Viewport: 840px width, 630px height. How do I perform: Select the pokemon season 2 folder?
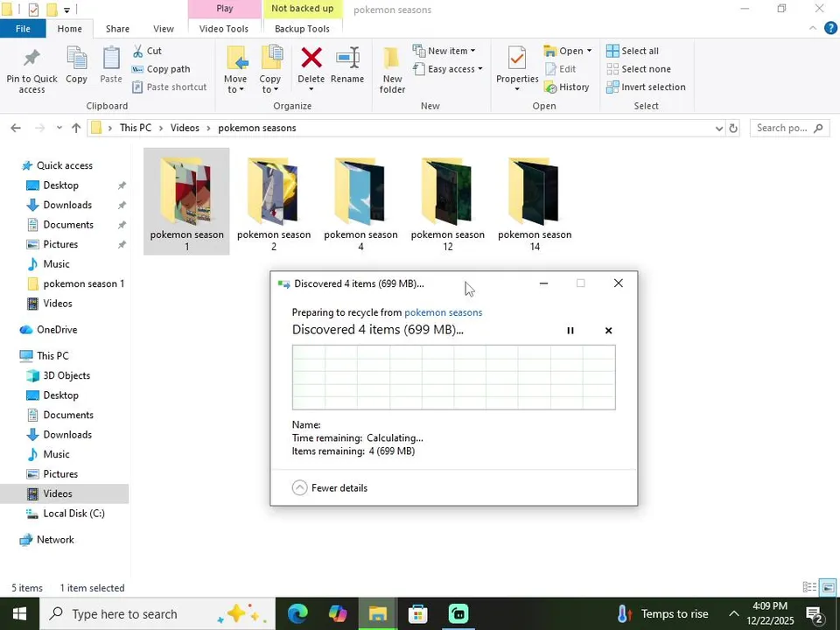click(x=274, y=202)
